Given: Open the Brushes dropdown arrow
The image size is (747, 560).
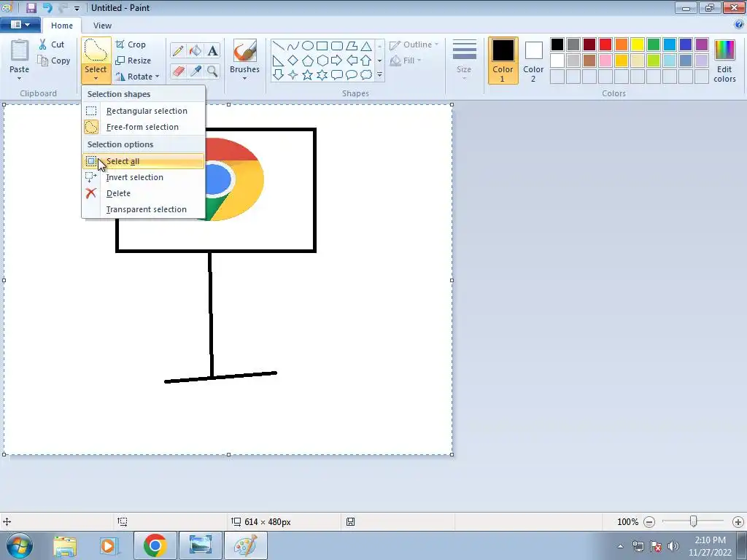Looking at the screenshot, I should click(244, 78).
